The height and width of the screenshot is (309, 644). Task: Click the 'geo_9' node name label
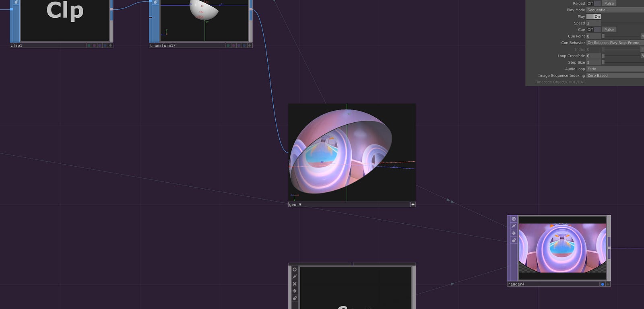point(295,205)
